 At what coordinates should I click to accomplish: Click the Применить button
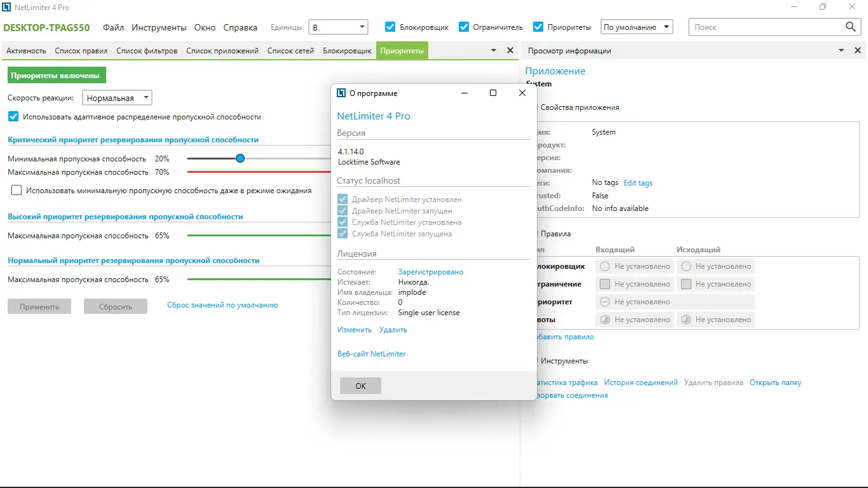pyautogui.click(x=39, y=306)
